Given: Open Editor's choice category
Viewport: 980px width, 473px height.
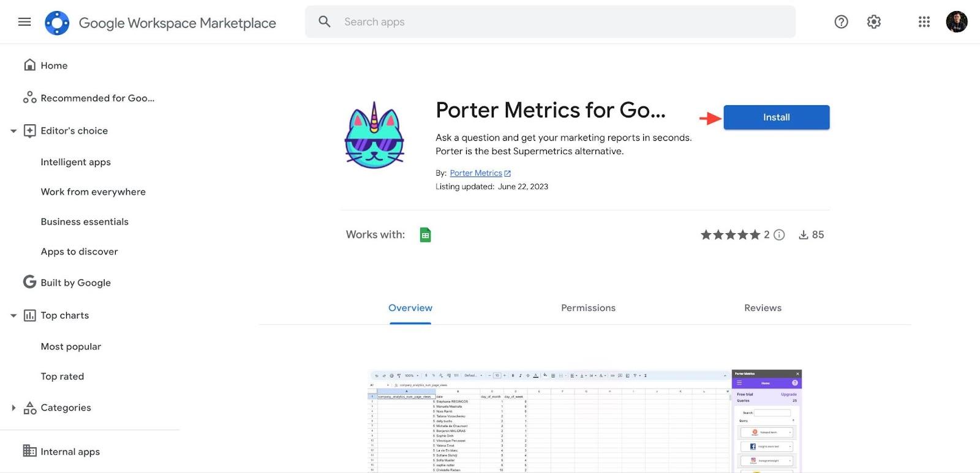Looking at the screenshot, I should [x=74, y=131].
